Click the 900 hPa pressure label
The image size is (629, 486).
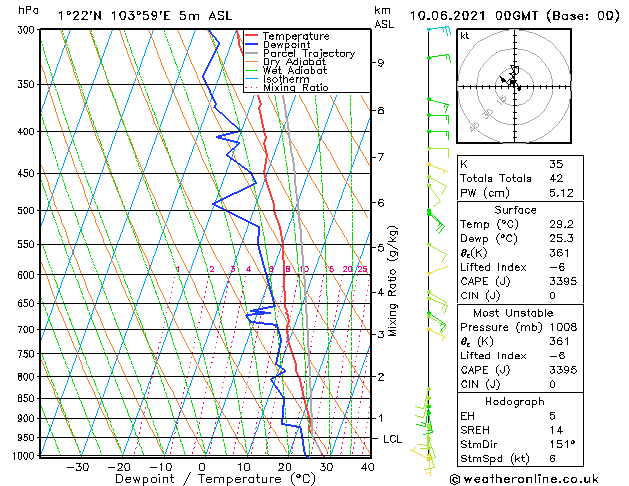[28, 418]
